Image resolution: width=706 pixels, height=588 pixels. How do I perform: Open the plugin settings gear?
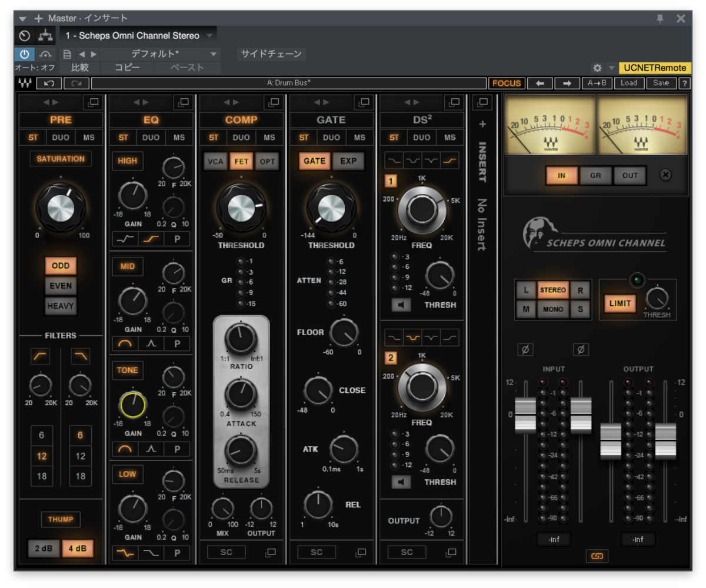click(x=597, y=68)
